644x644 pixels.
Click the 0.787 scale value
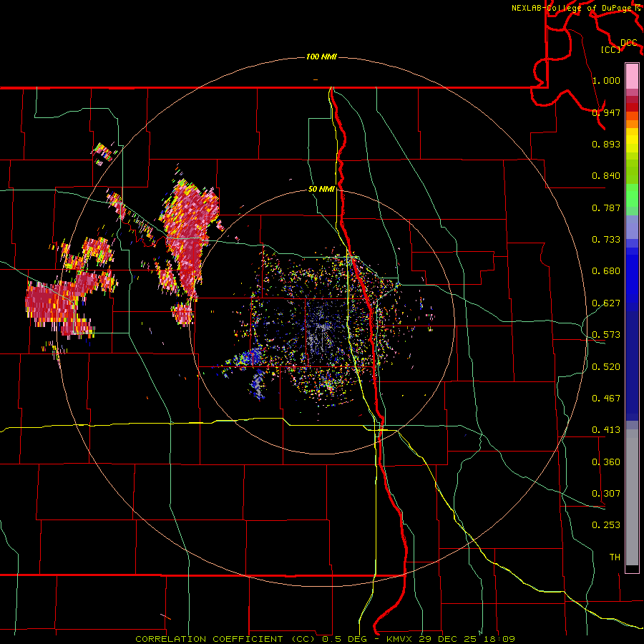[606, 208]
